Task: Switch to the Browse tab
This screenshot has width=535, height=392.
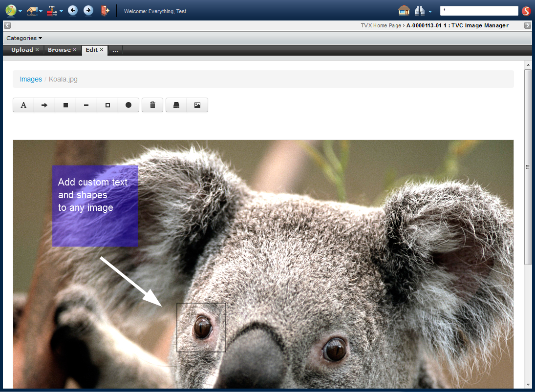Action: tap(59, 50)
